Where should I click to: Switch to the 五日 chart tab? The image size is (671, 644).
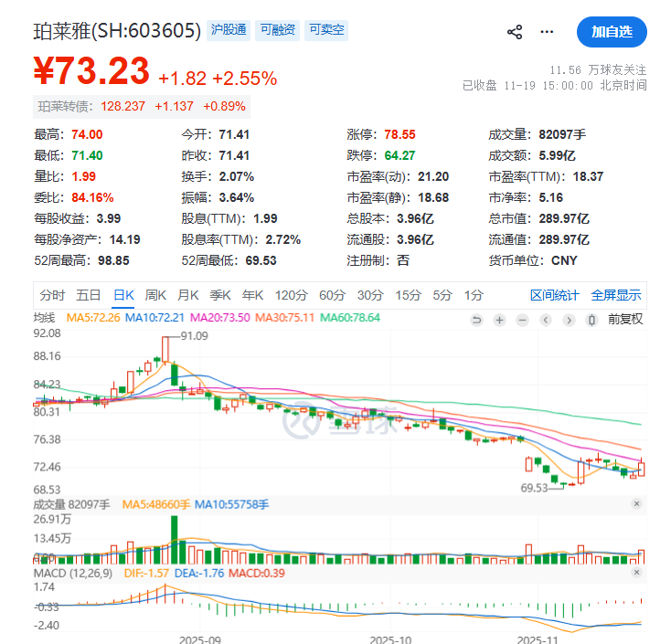pyautogui.click(x=88, y=295)
